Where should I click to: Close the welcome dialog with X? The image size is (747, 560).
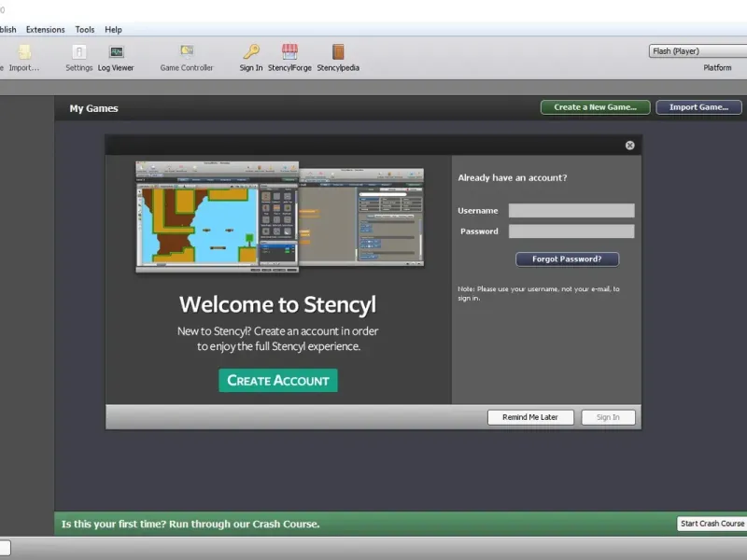[629, 146]
